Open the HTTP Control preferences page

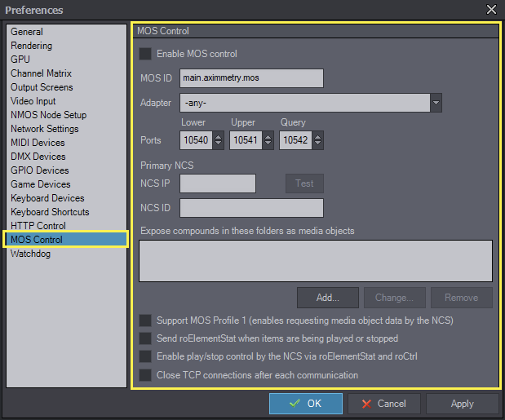[x=38, y=226]
